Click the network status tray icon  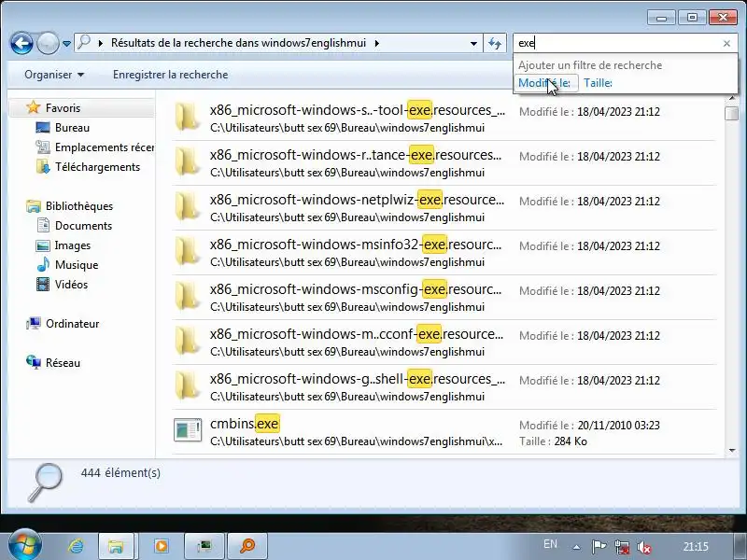(x=621, y=547)
